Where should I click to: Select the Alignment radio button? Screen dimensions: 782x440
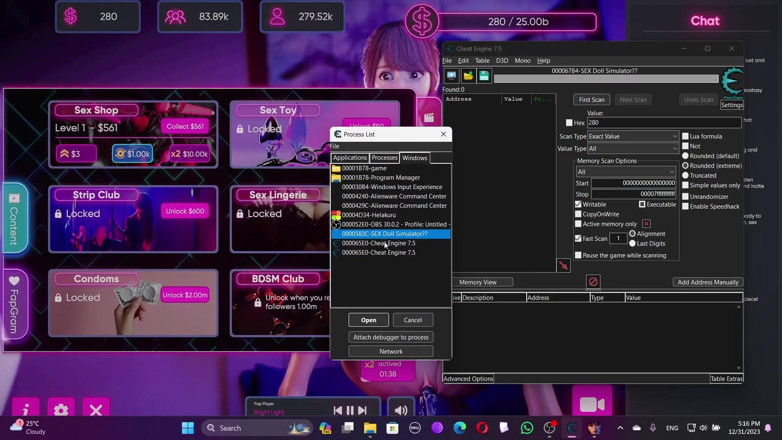[x=632, y=233]
